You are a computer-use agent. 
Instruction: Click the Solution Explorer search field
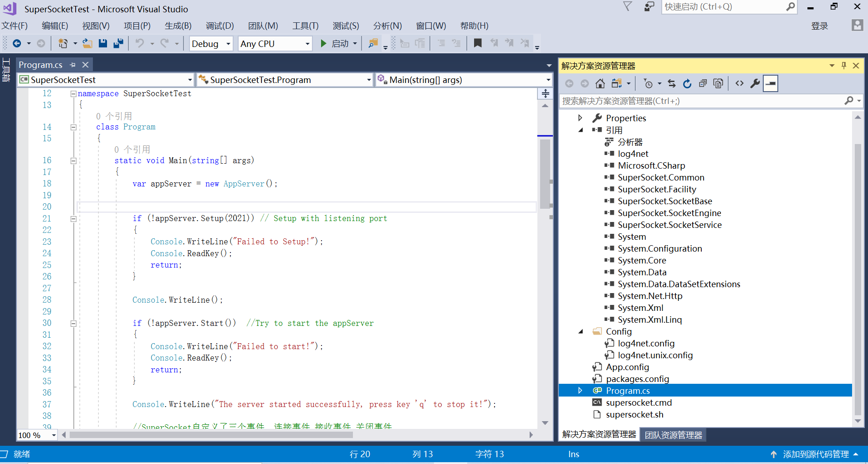coord(711,101)
